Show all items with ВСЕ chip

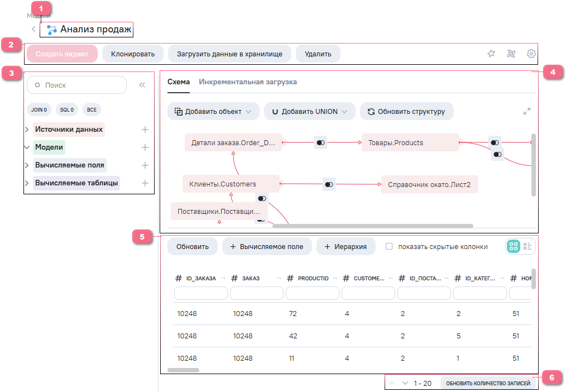point(92,110)
